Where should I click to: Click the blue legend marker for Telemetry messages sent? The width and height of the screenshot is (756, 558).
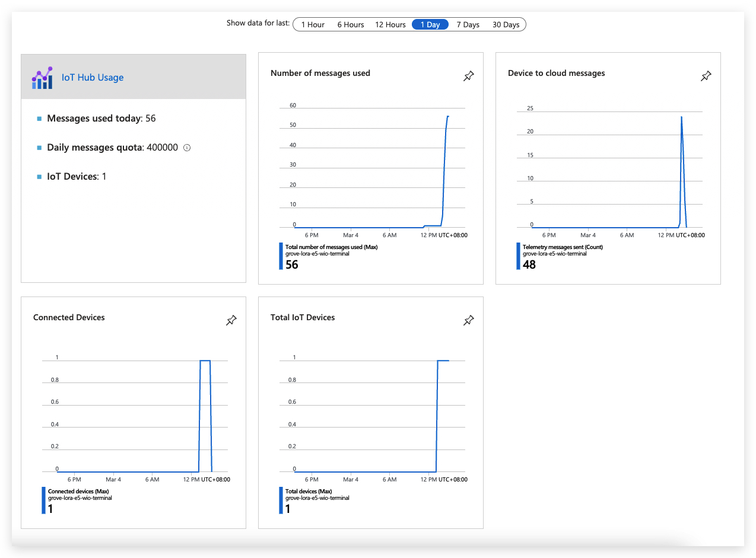(517, 256)
